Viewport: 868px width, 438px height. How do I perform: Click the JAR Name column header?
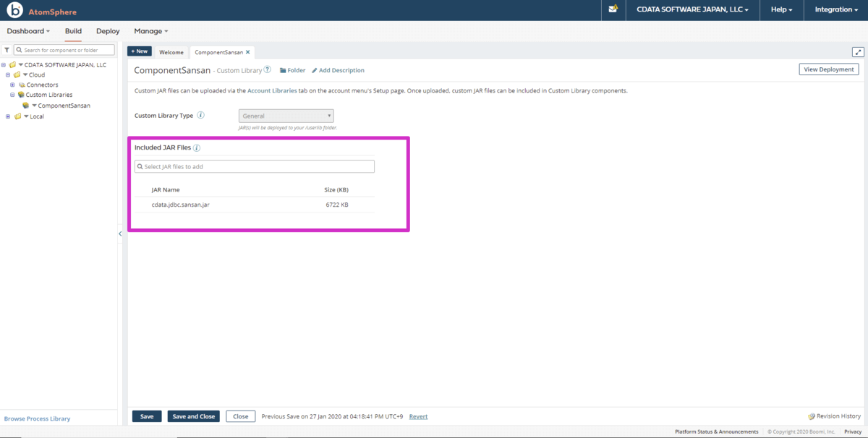pos(166,190)
